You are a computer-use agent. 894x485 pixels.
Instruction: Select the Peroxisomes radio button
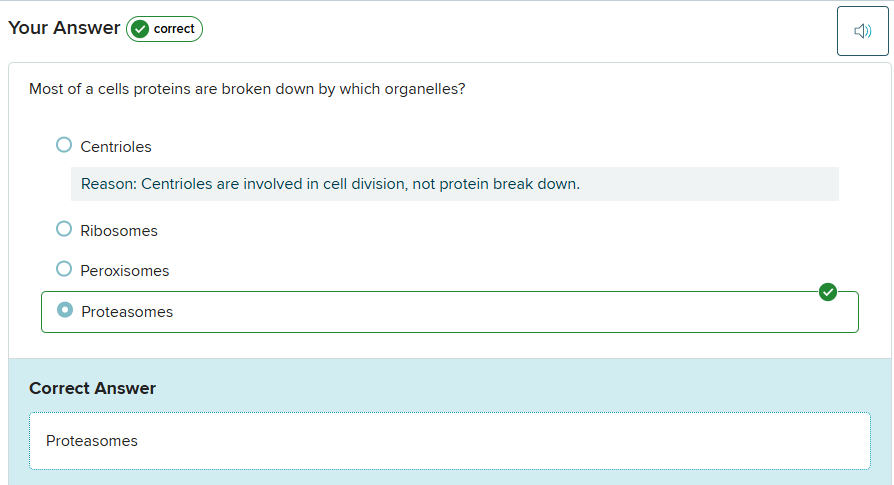64,269
